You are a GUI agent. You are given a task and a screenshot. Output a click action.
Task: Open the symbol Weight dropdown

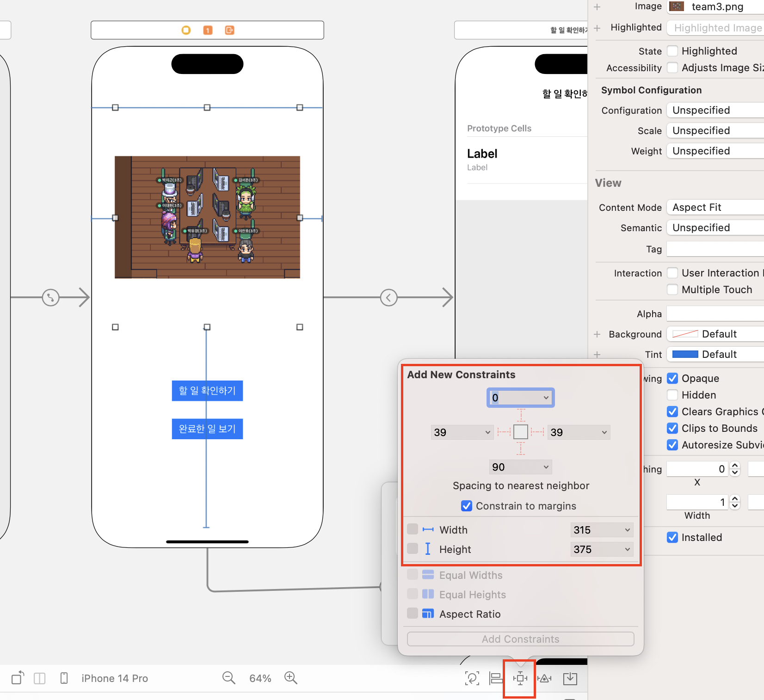pos(715,151)
